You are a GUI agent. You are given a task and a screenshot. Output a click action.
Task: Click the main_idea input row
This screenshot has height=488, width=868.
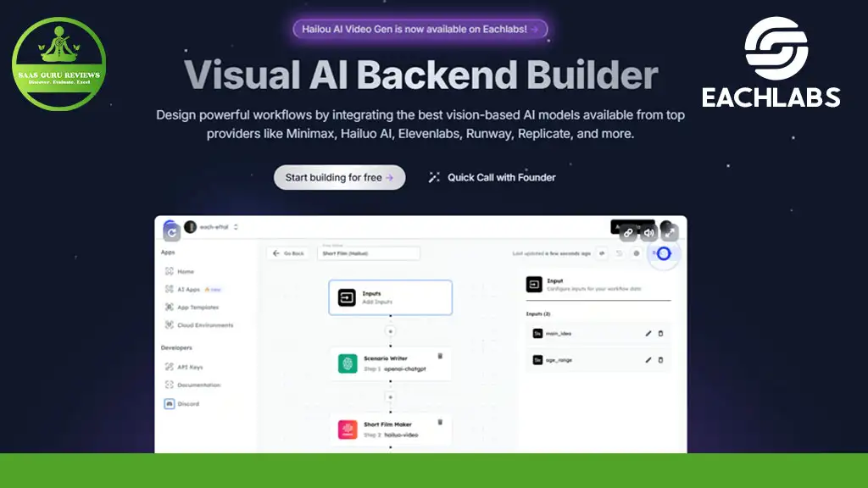point(598,334)
